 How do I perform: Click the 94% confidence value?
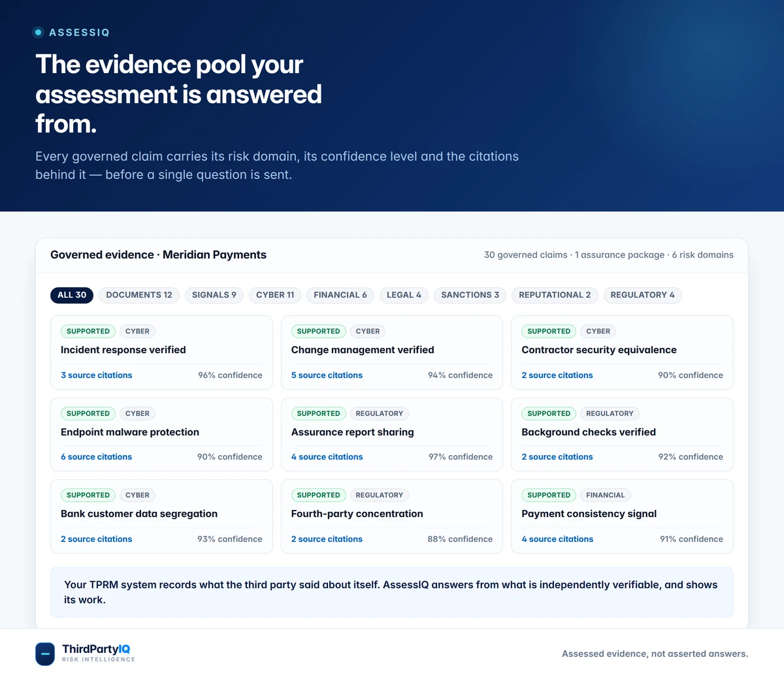click(x=460, y=375)
